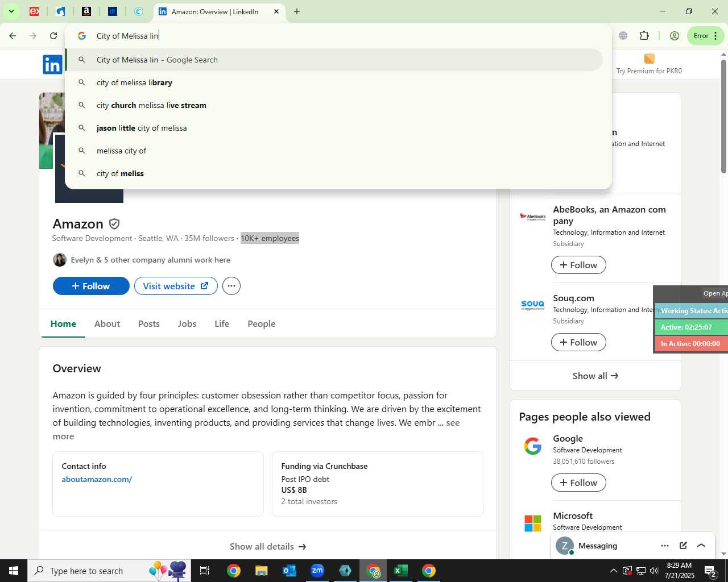728x582 pixels.
Task: Switch to the Life tab
Action: point(222,323)
